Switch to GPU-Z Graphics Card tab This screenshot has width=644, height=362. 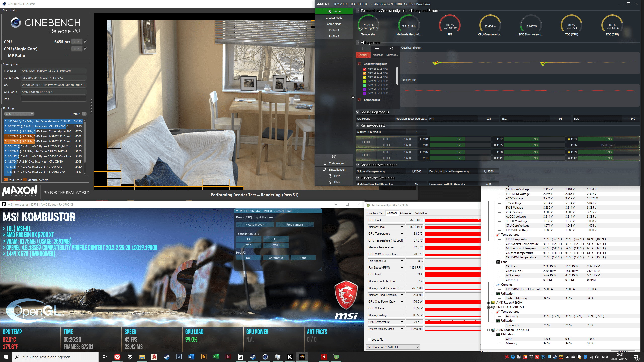click(376, 213)
